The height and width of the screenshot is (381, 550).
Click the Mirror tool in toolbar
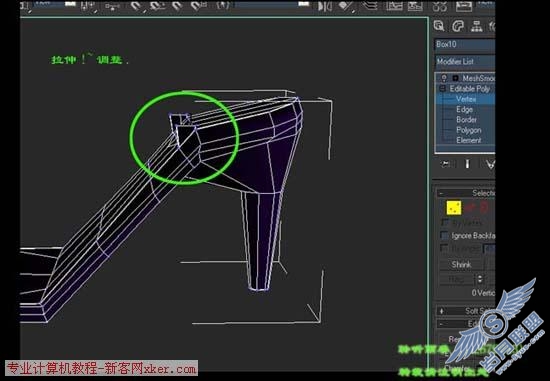tap(325, 6)
